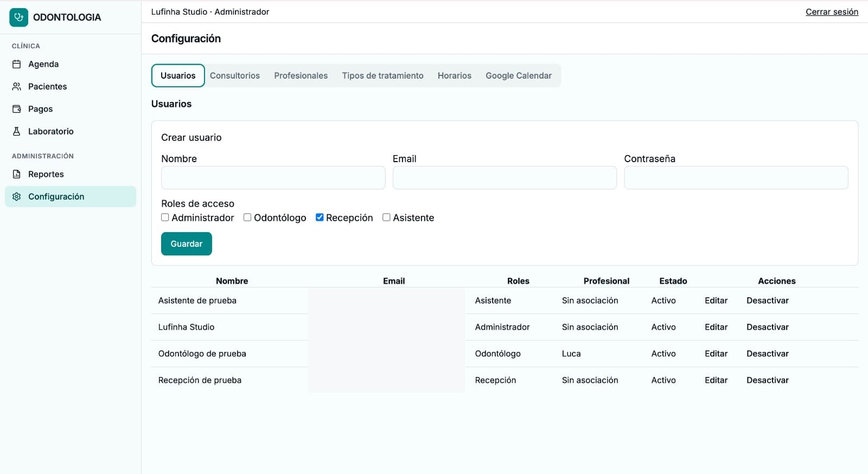Focus the Contraseña input field
This screenshot has width=868, height=474.
point(736,178)
